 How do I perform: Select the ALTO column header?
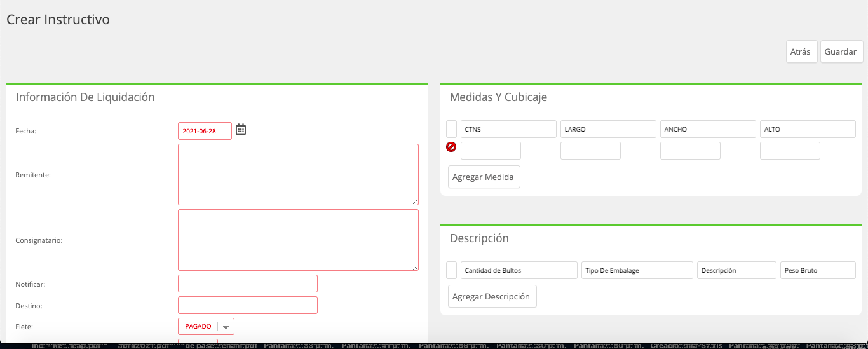pyautogui.click(x=808, y=129)
